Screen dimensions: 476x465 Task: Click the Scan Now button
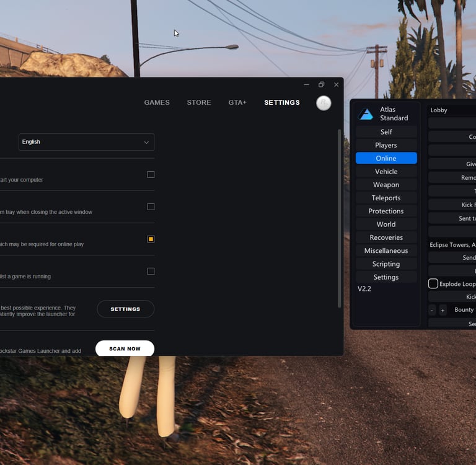(125, 348)
